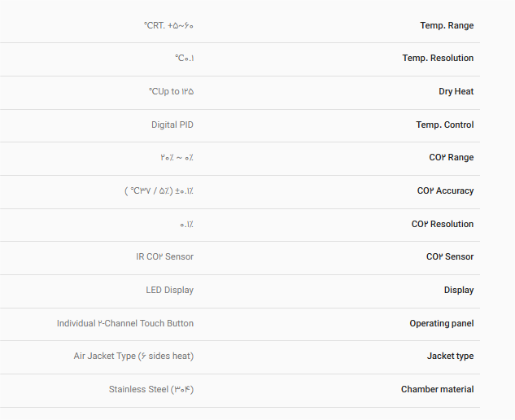This screenshot has height=420, width=515.
Task: Click the CO2 Sensor label
Action: click(449, 257)
